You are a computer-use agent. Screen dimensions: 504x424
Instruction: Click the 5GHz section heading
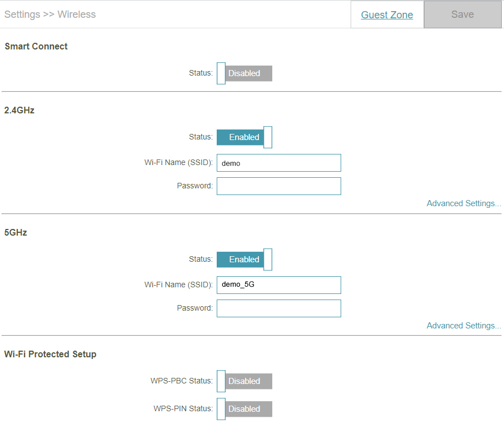coord(16,233)
